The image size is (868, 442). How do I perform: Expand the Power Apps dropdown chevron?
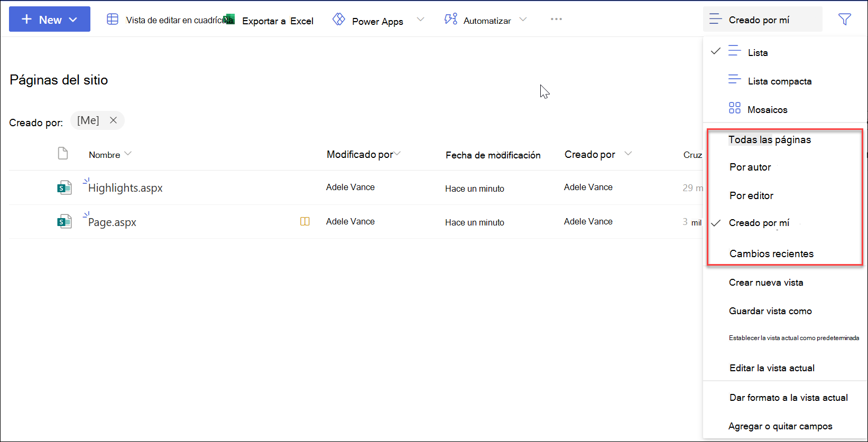[420, 20]
